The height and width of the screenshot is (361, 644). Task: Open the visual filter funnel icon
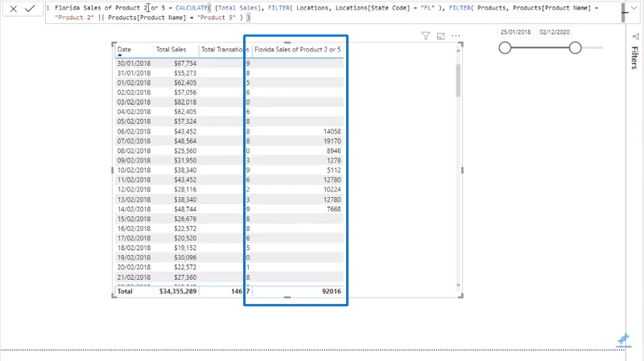(x=426, y=36)
